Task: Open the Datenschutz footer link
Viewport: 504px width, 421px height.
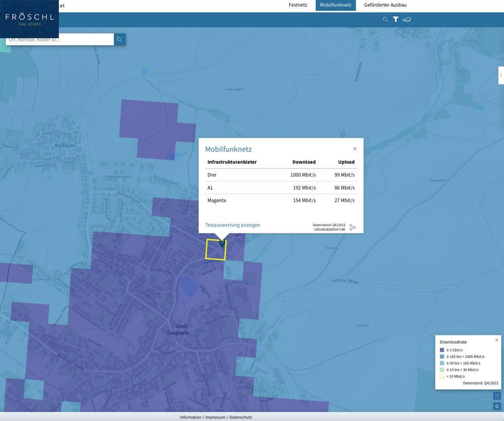Action: 241,417
